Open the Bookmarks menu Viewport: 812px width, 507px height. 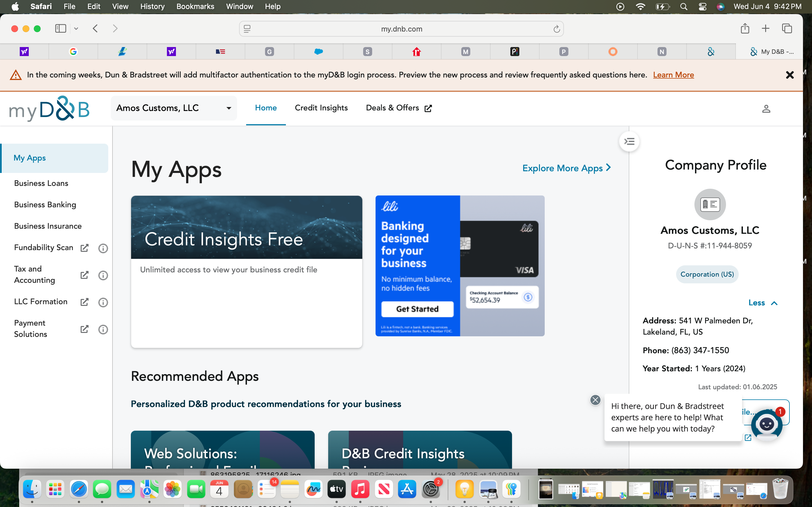pos(195,6)
